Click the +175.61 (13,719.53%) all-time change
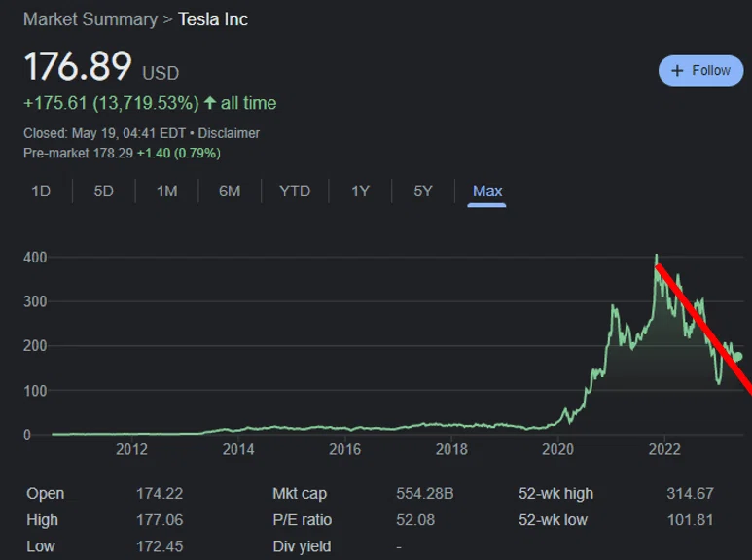This screenshot has height=560, width=752. 111,103
